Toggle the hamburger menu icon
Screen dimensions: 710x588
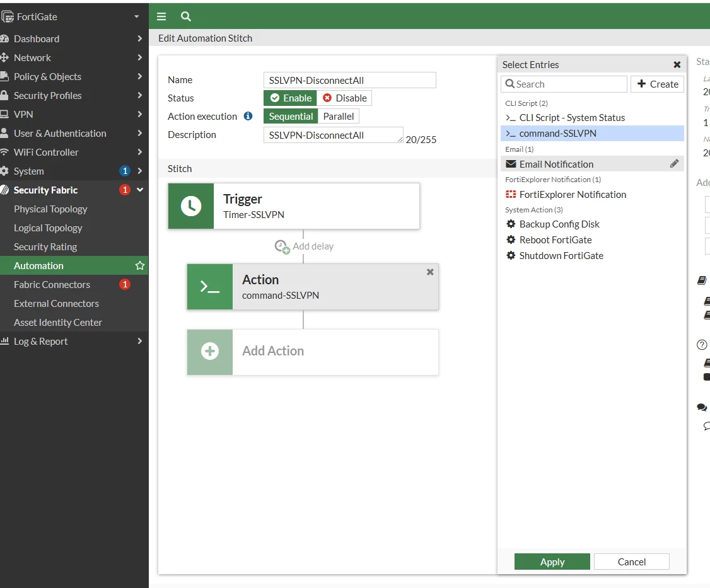pyautogui.click(x=161, y=17)
